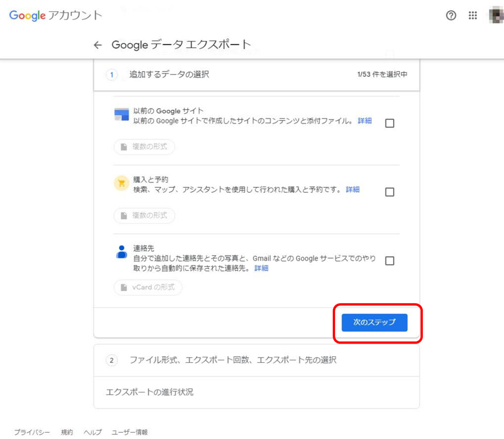
Task: Open the Google apps grid icon
Action: [473, 16]
